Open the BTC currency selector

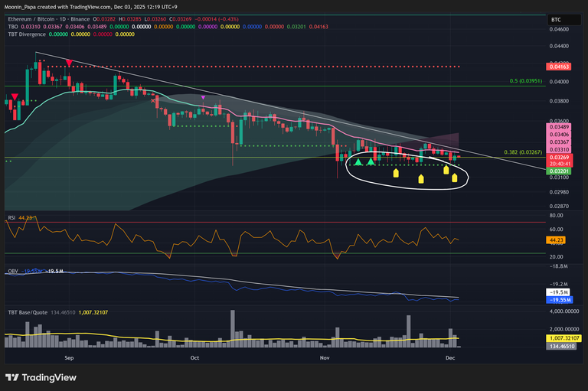click(556, 19)
